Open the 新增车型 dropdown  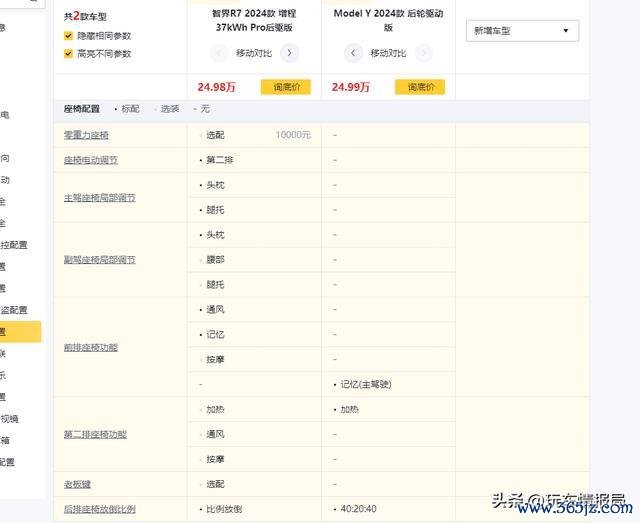(522, 31)
